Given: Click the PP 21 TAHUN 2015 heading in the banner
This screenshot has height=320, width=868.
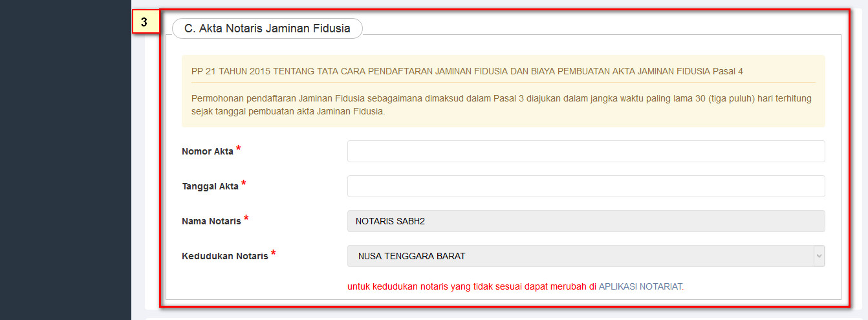Looking at the screenshot, I should tap(467, 71).
